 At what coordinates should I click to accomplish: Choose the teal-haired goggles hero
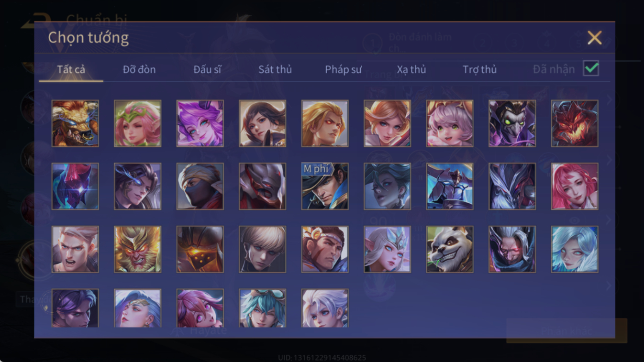pyautogui.click(x=262, y=308)
